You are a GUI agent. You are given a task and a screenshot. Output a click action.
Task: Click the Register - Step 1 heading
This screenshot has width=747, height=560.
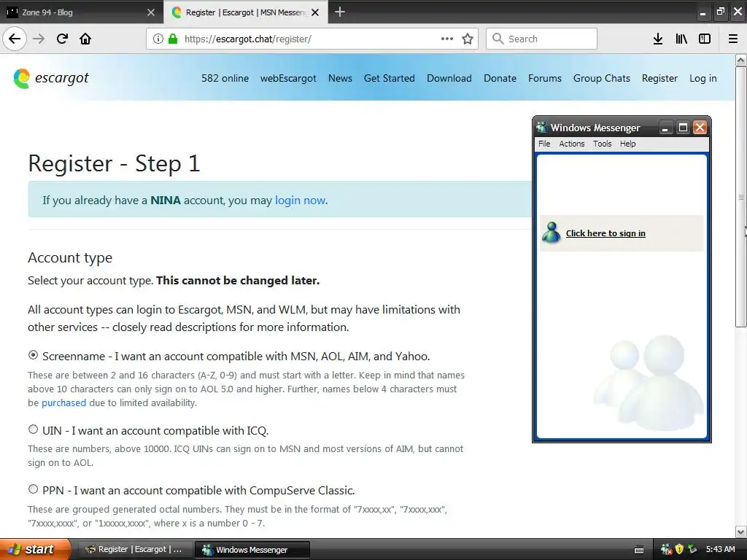coord(114,163)
